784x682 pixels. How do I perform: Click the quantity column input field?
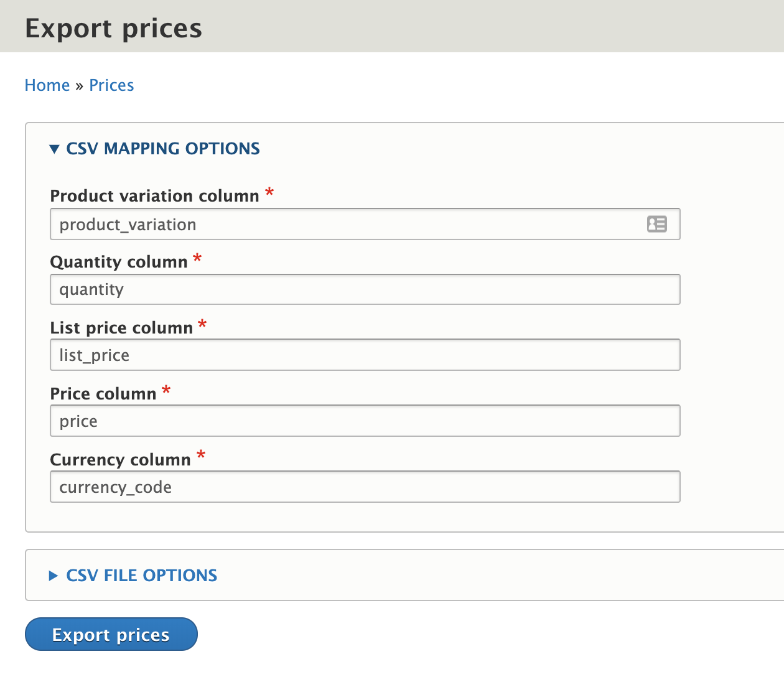pyautogui.click(x=365, y=290)
